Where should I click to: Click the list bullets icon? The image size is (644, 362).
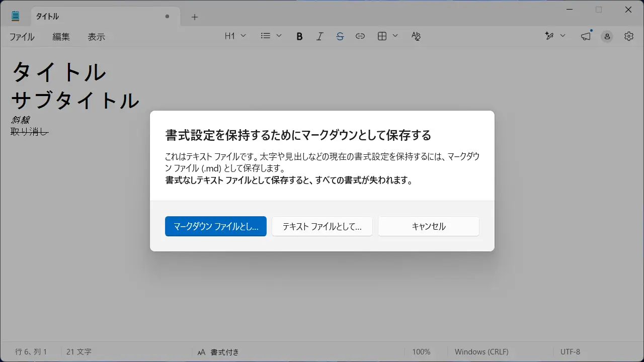266,36
